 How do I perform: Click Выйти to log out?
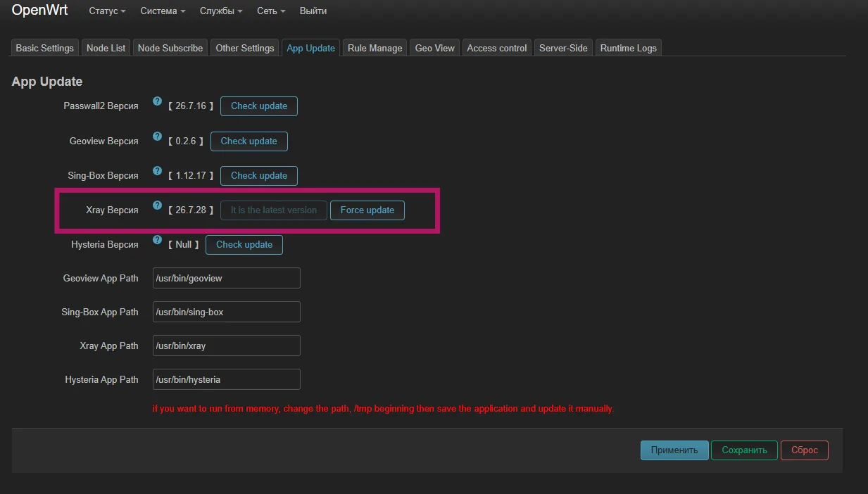pyautogui.click(x=313, y=11)
